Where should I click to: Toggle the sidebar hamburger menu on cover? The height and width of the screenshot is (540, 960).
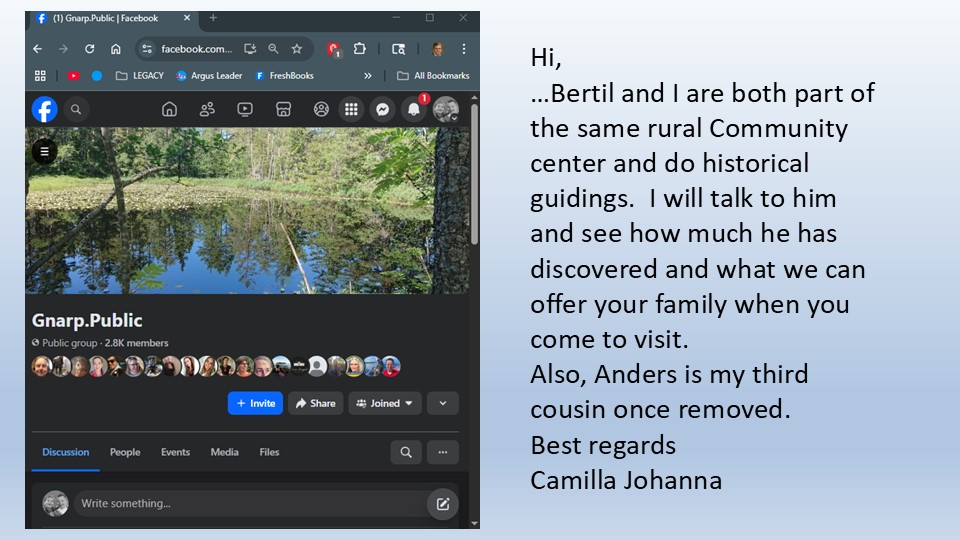[45, 151]
